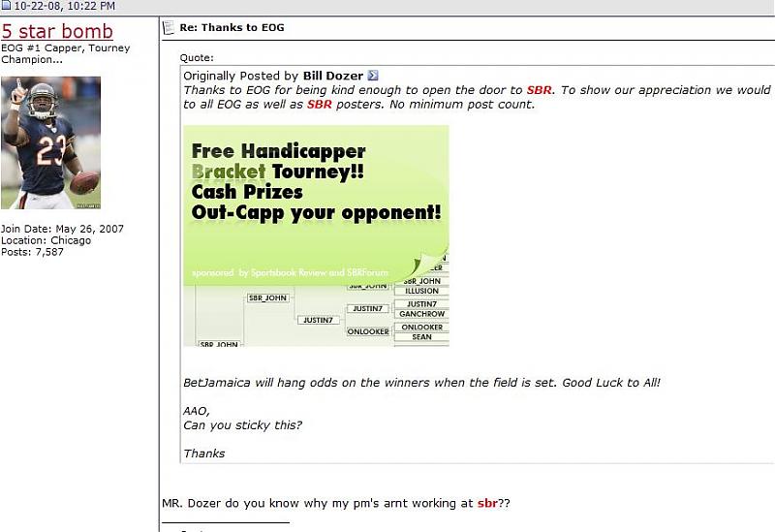The width and height of the screenshot is (775, 532).
Task: Click the SBR link before 'posters'
Action: (320, 105)
